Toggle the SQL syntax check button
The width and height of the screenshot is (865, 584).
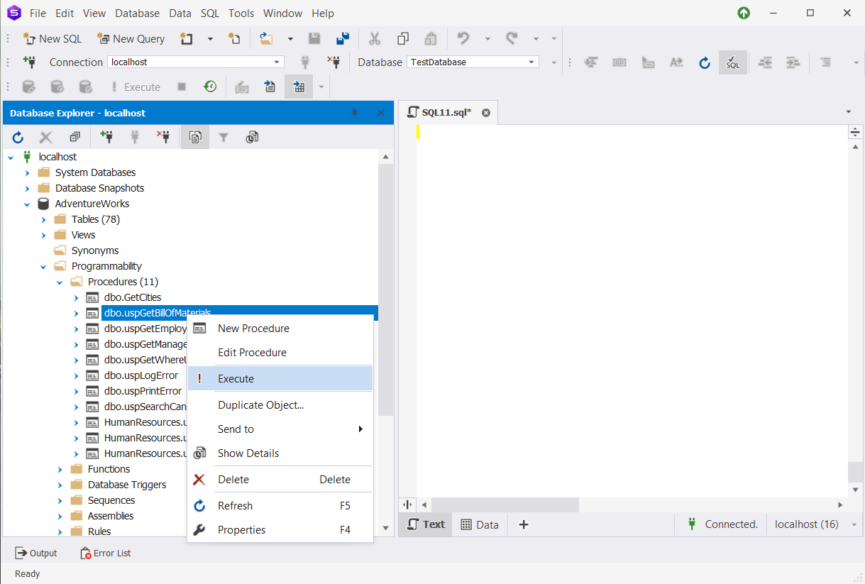[x=733, y=62]
